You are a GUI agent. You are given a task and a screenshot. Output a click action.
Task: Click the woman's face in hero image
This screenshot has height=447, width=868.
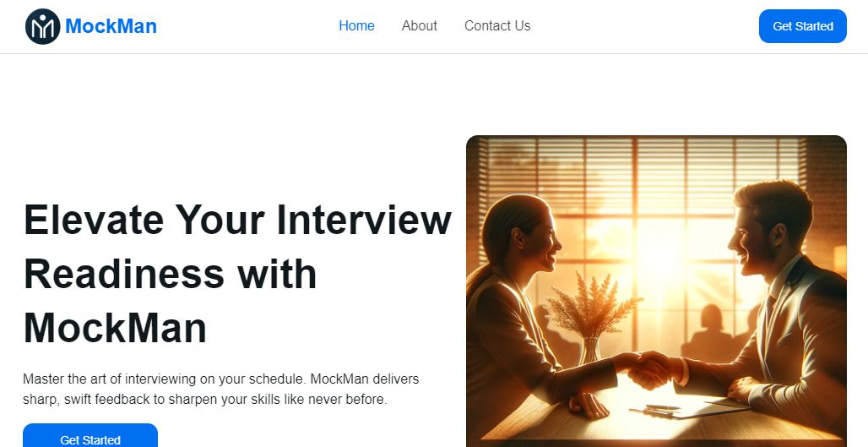(x=537, y=241)
